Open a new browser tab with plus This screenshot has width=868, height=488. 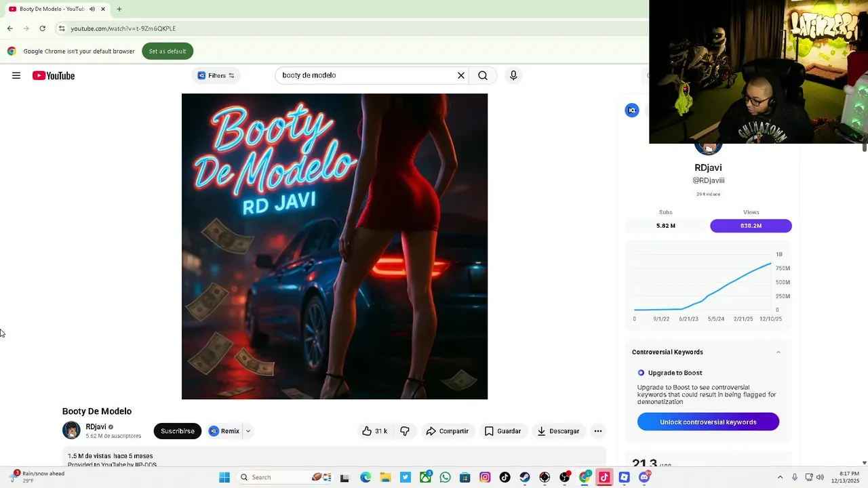119,9
